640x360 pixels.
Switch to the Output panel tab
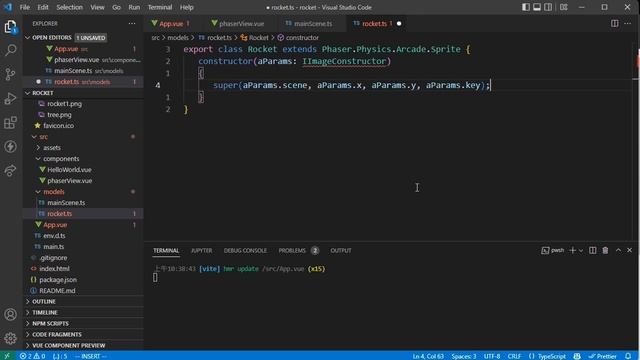(341, 250)
